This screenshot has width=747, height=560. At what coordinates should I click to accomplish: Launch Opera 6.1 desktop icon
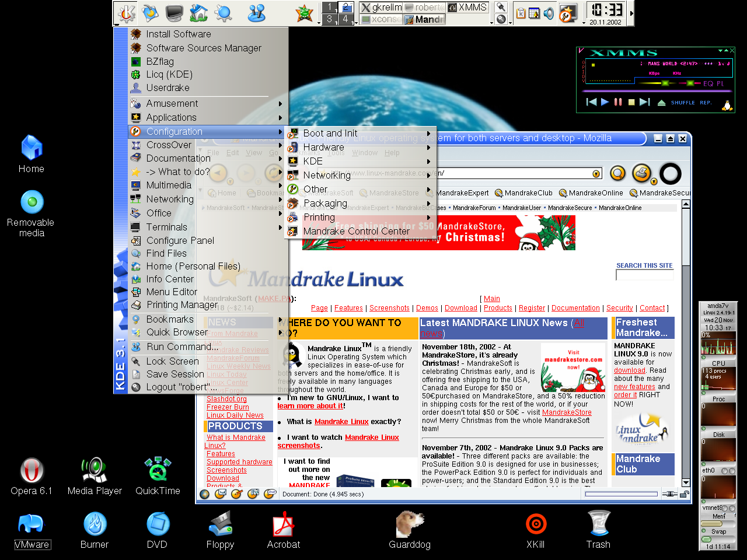click(32, 477)
